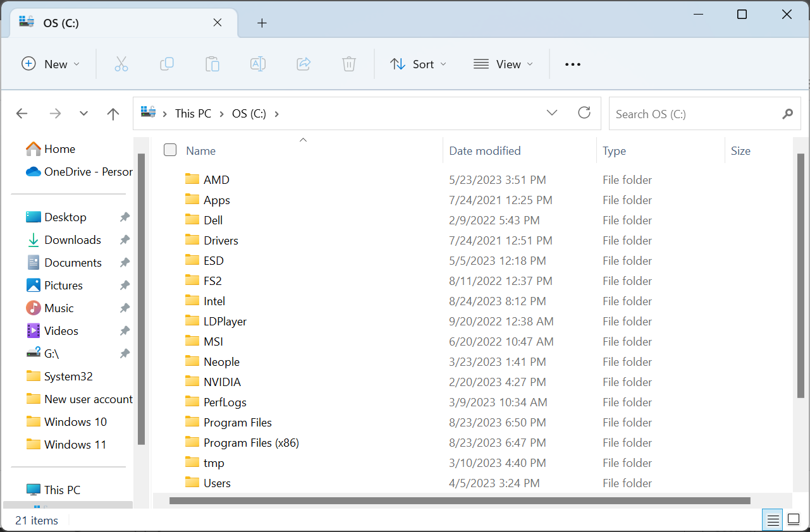Click the Cut scissors icon
Screen dimensions: 810x532
(121, 64)
